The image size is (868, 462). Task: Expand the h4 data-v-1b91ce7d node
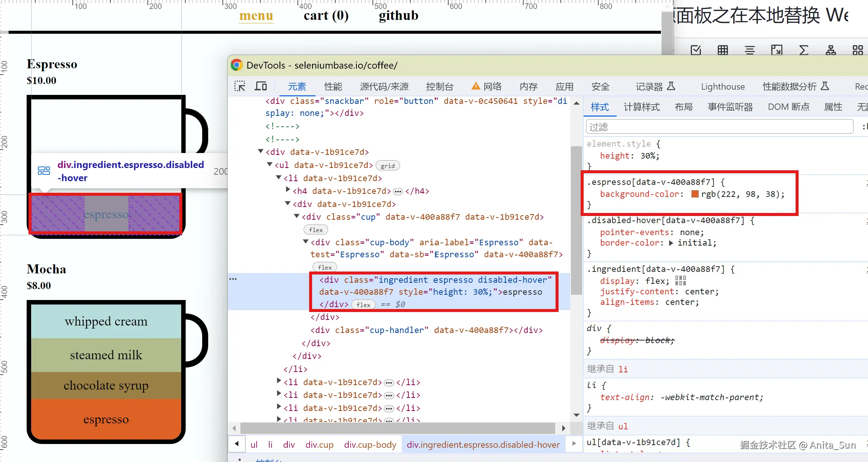[288, 190]
